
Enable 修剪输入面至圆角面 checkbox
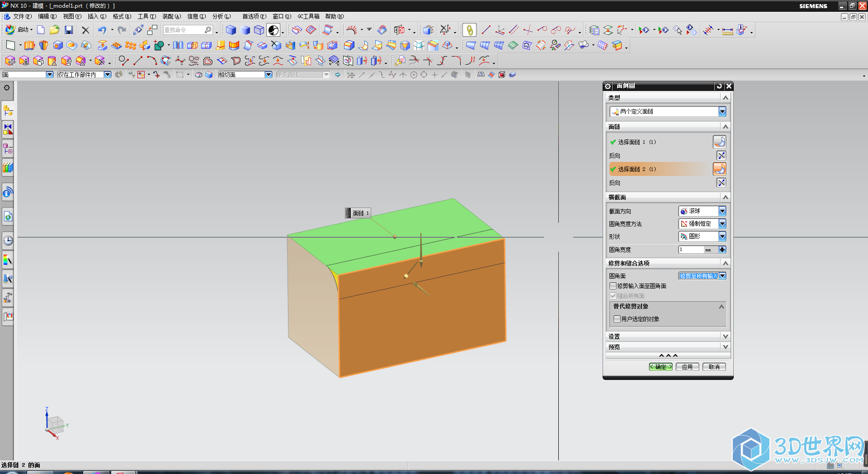pos(613,286)
